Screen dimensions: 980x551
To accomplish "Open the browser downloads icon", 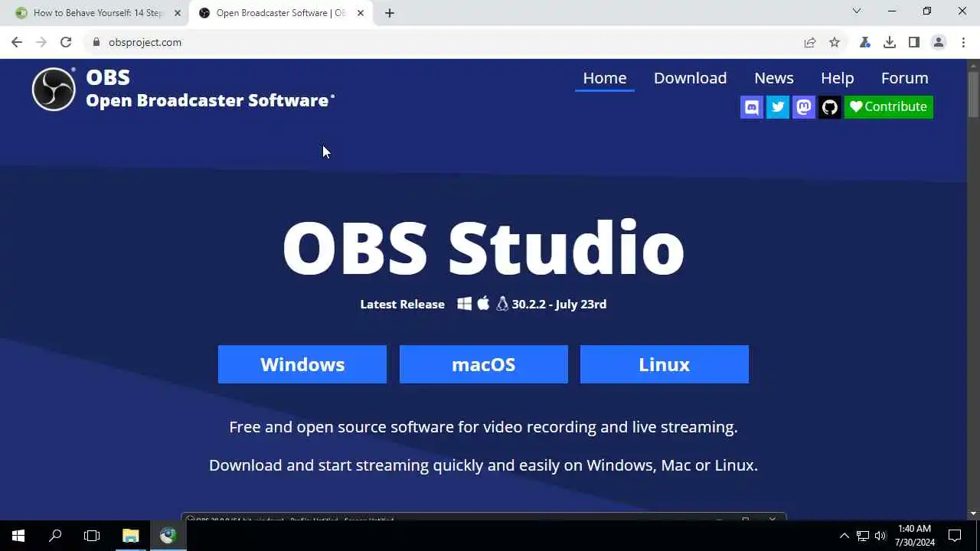I will pyautogui.click(x=890, y=42).
